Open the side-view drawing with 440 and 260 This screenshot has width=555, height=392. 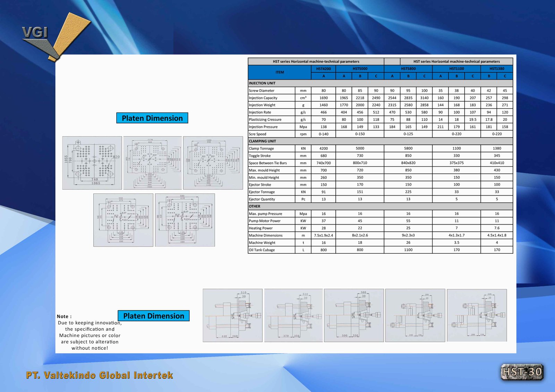pyautogui.click(x=232, y=315)
